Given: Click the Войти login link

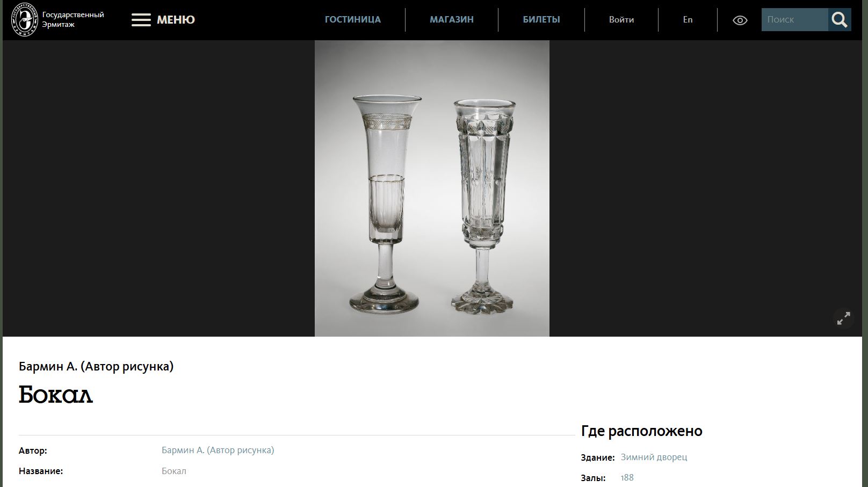Looking at the screenshot, I should [x=621, y=20].
